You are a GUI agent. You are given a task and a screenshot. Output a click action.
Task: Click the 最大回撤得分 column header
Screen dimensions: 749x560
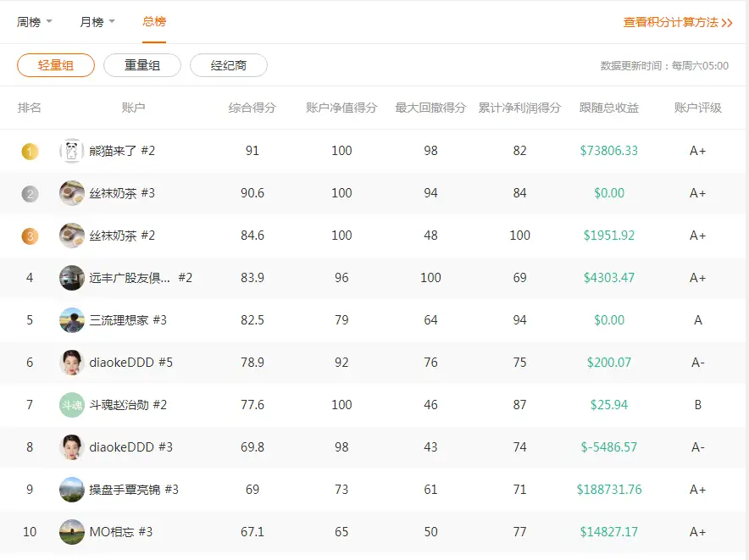pos(430,108)
